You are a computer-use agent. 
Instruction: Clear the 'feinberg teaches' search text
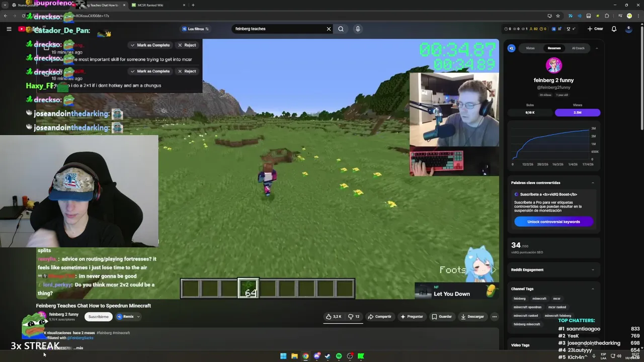coord(329,29)
